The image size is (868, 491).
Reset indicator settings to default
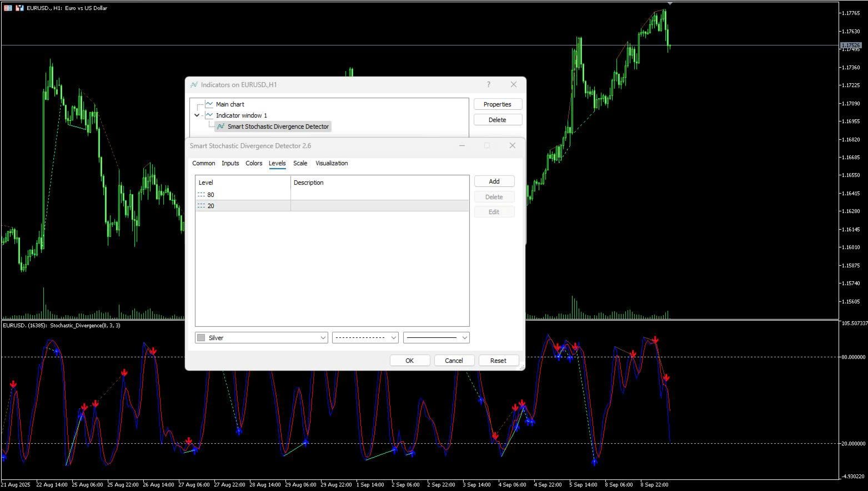[498, 361]
